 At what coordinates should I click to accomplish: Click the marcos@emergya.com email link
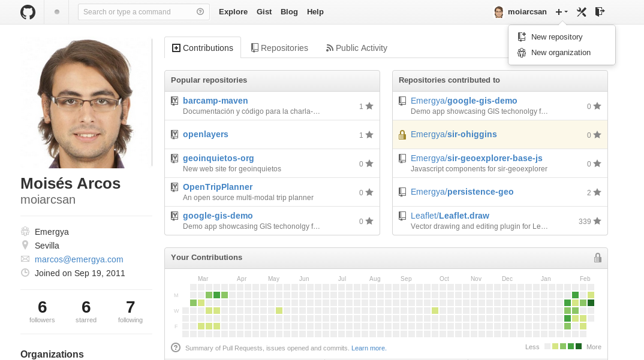click(79, 259)
